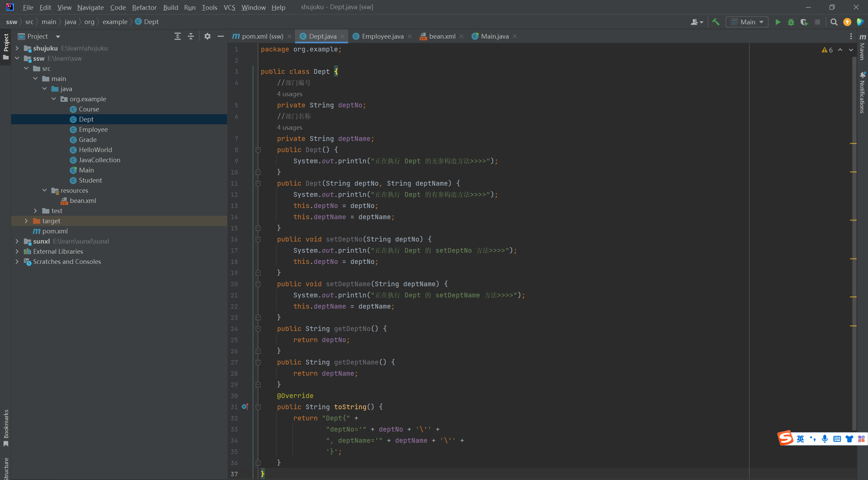Click Run with Coverage icon
868x480 pixels.
click(804, 22)
